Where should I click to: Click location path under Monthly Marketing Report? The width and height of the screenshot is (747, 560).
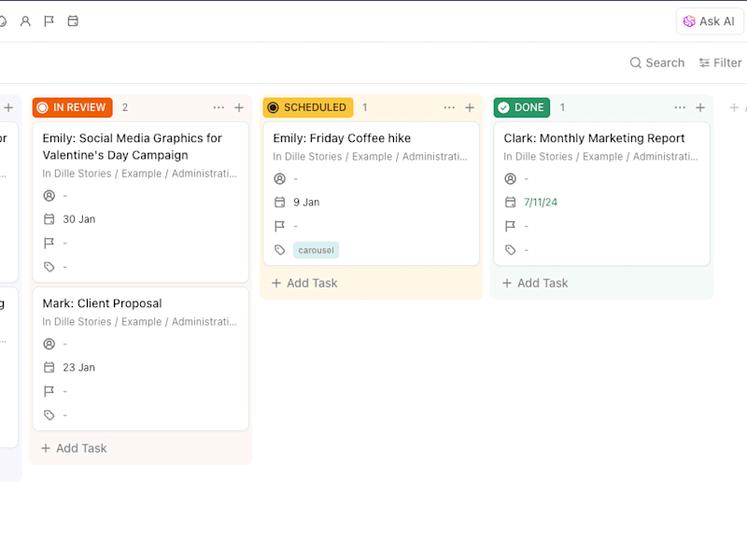point(600,157)
